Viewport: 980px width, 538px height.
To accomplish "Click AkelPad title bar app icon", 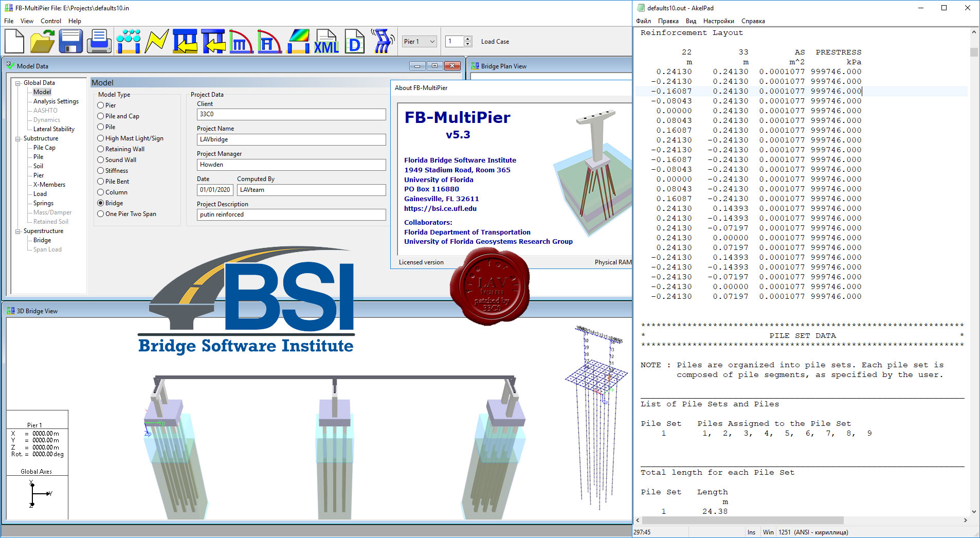I will 641,8.
